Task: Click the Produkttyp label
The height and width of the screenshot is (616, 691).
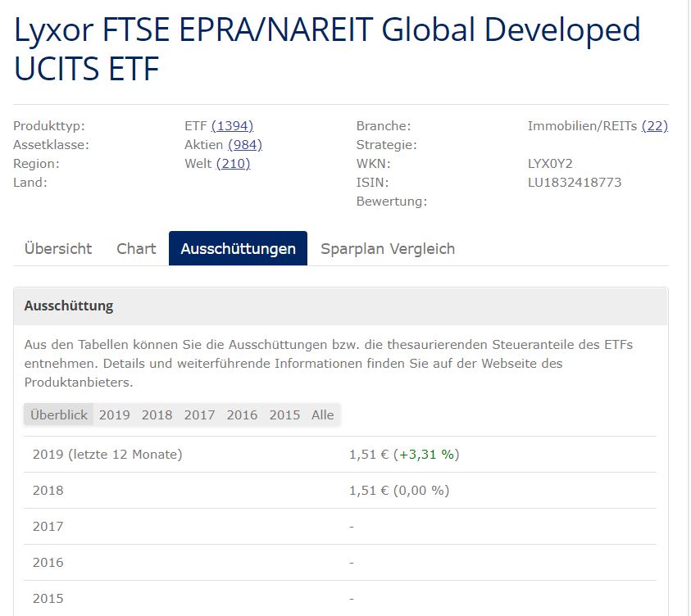Action: 49,126
